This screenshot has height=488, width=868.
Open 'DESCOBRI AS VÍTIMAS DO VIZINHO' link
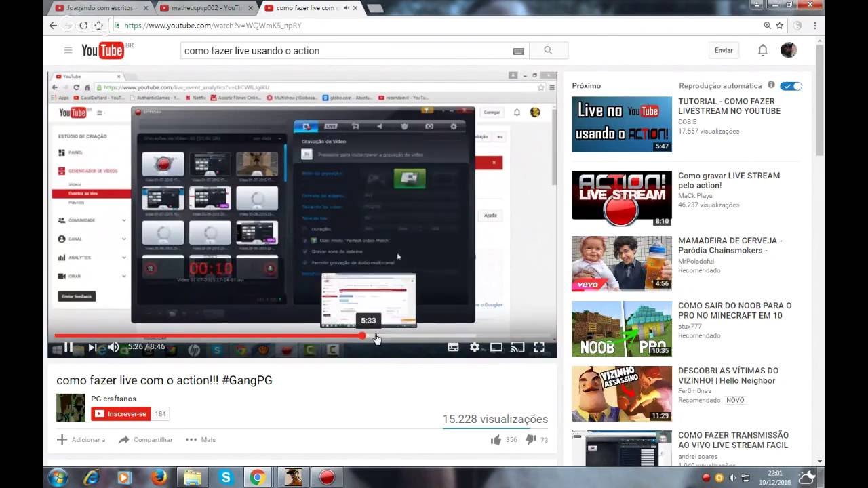click(x=728, y=375)
